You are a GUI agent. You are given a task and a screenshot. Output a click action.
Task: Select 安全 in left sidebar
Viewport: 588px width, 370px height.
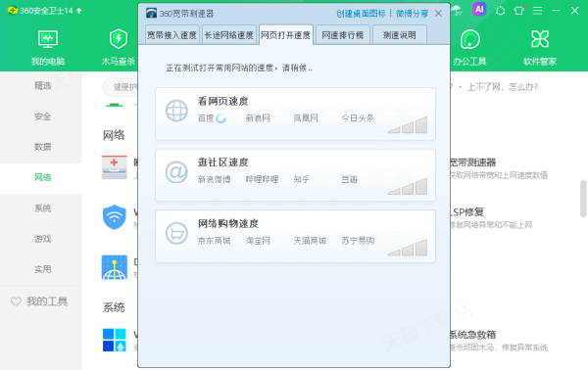(x=42, y=116)
